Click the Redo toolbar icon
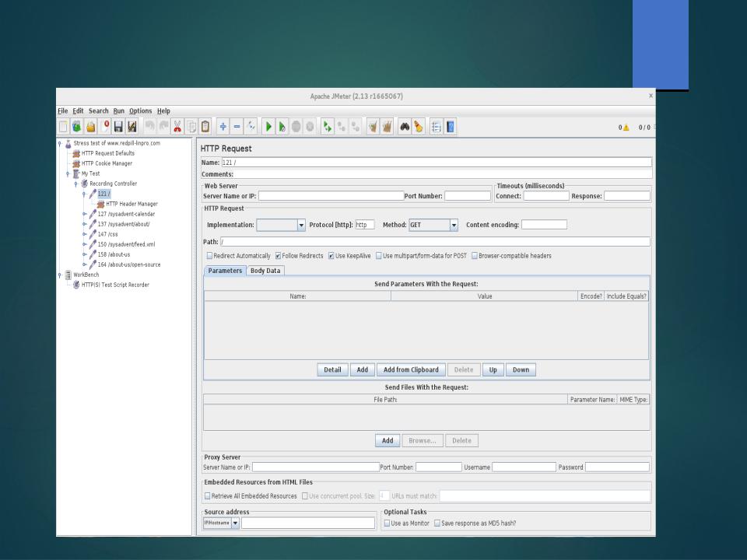The width and height of the screenshot is (747, 560). pos(164,127)
